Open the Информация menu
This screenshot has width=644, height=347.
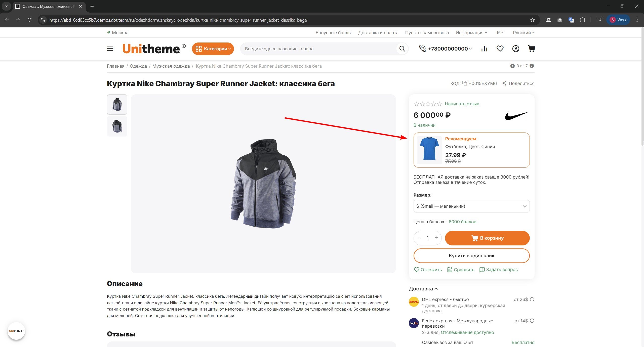(x=471, y=33)
